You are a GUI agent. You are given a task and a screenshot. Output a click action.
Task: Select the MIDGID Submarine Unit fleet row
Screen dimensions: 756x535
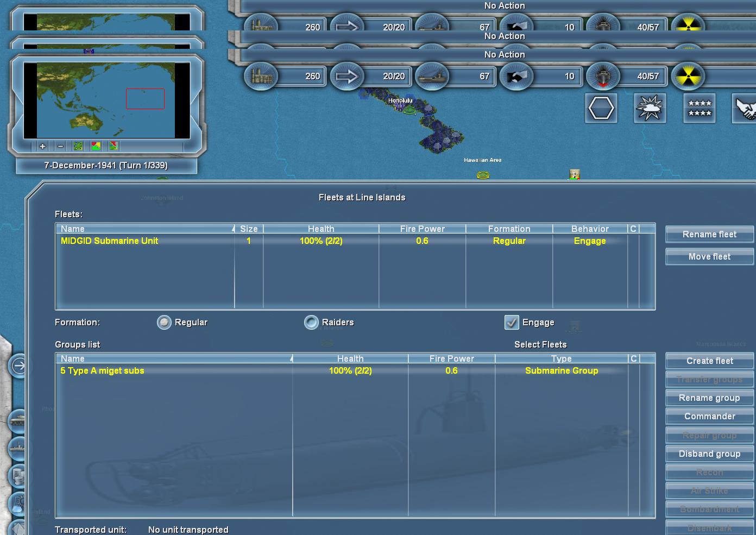pyautogui.click(x=355, y=241)
